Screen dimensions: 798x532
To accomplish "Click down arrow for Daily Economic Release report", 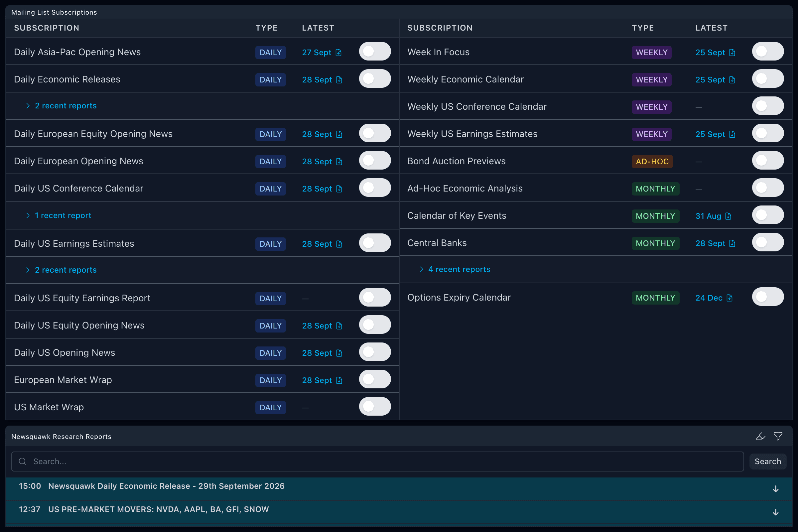I will 775,489.
